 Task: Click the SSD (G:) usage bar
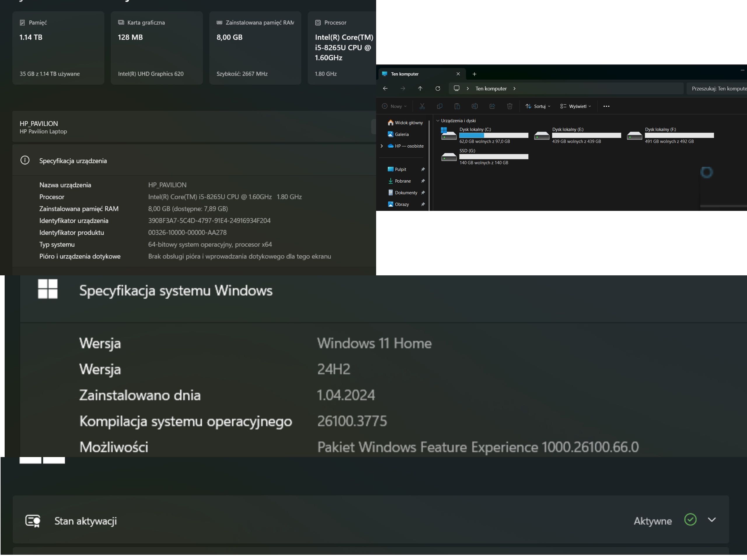coord(494,157)
